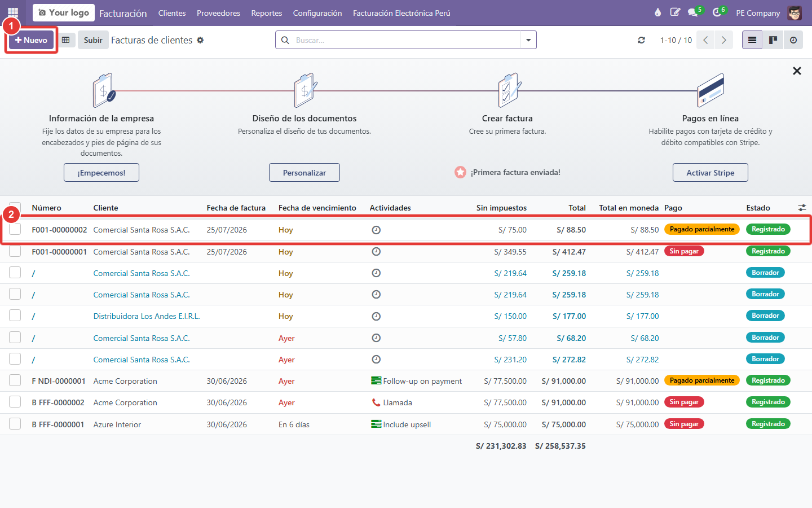The image size is (812, 508).
Task: Open the gear actions next to Facturas de clientes
Action: [x=200, y=40]
